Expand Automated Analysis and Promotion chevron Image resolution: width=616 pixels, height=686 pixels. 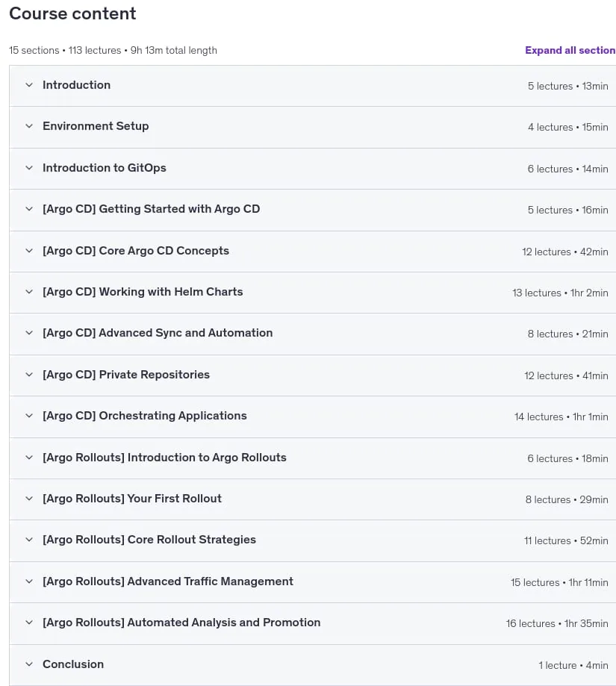pyautogui.click(x=29, y=622)
